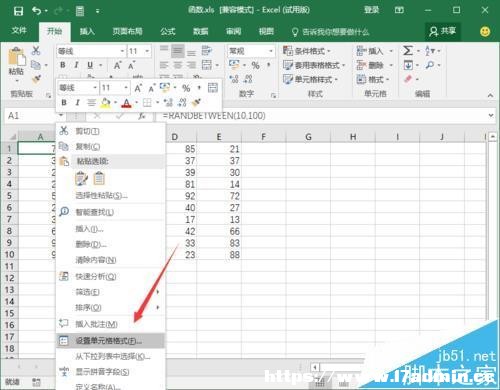Screen dimensions: 500x390
Task: Toggle Italic in the ribbon Font group
Action: pos(76,65)
